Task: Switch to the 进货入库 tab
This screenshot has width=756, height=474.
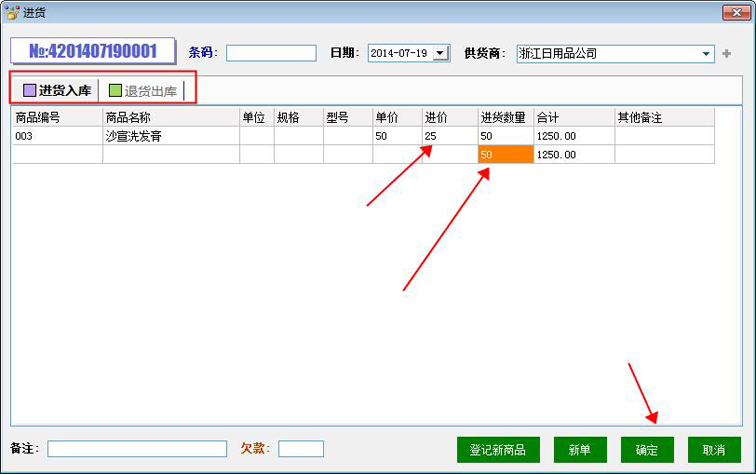Action: tap(57, 90)
